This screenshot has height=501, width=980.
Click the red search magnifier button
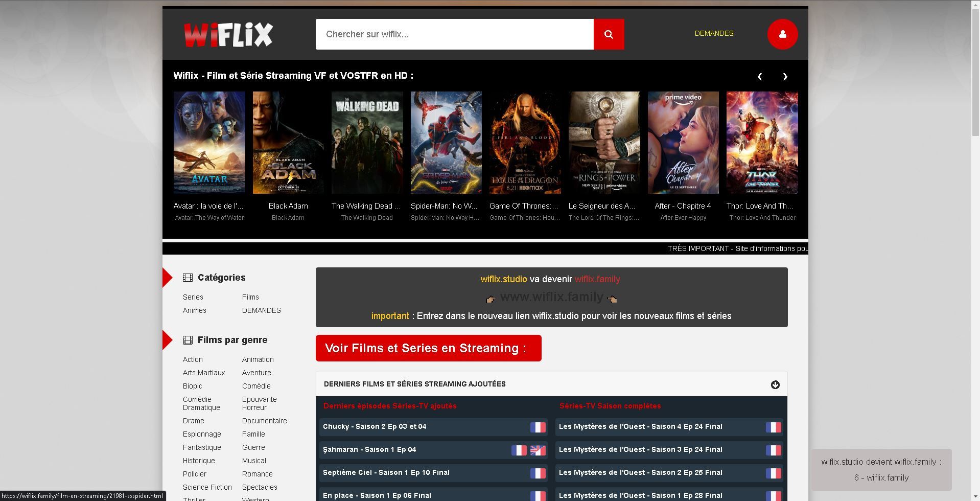point(609,34)
